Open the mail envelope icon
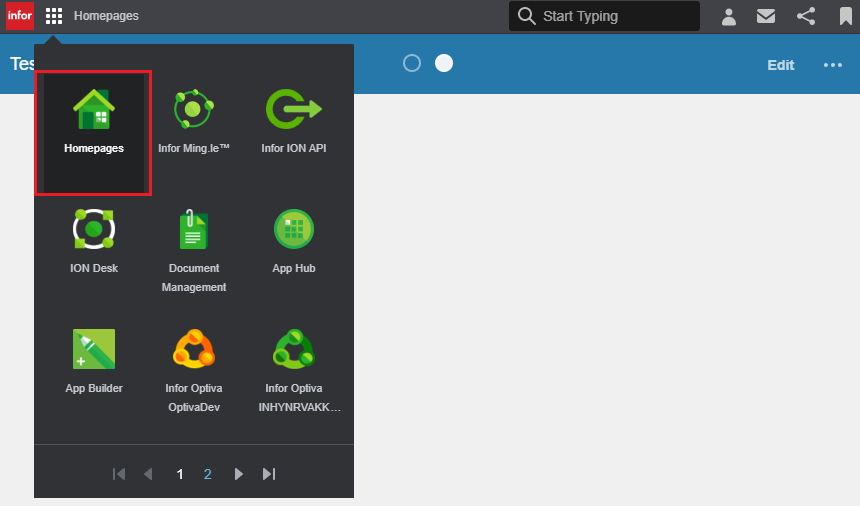 [x=766, y=16]
